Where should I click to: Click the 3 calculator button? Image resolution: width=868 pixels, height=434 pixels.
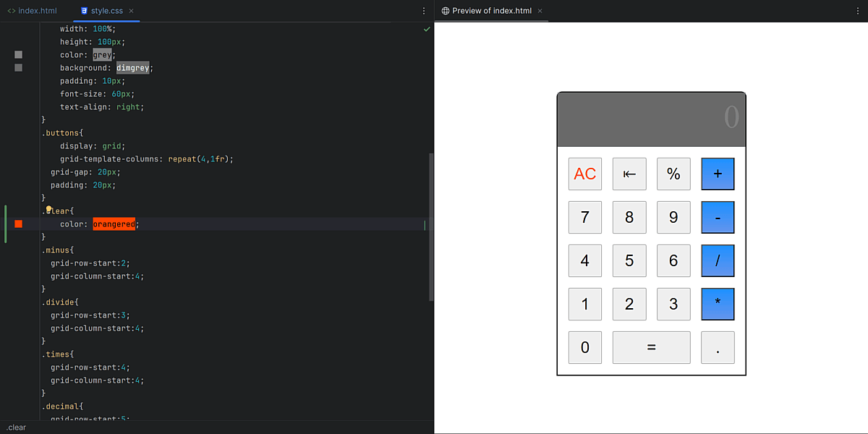[673, 304]
